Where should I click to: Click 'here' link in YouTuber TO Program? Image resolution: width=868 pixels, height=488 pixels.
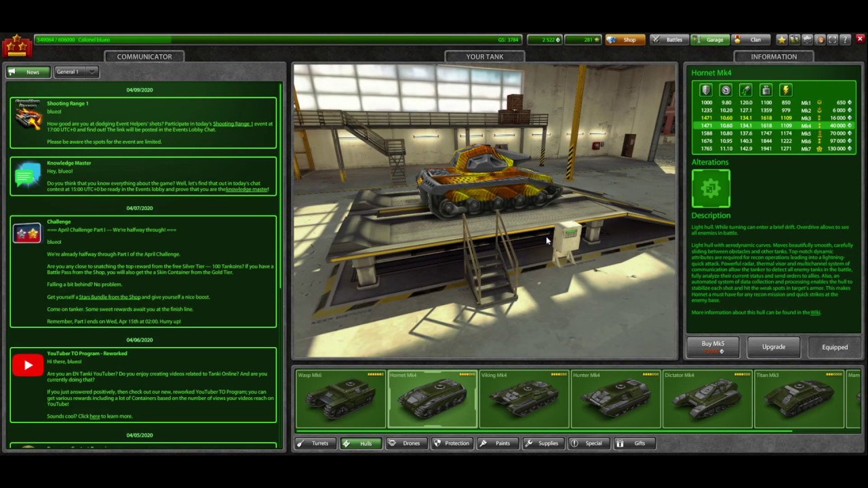94,416
